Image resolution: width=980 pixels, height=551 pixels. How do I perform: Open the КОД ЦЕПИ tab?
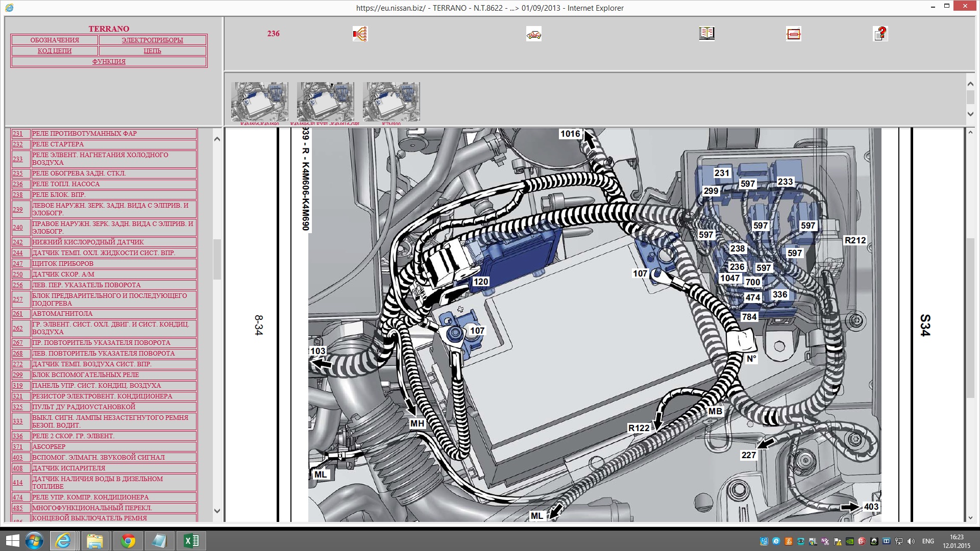point(55,51)
